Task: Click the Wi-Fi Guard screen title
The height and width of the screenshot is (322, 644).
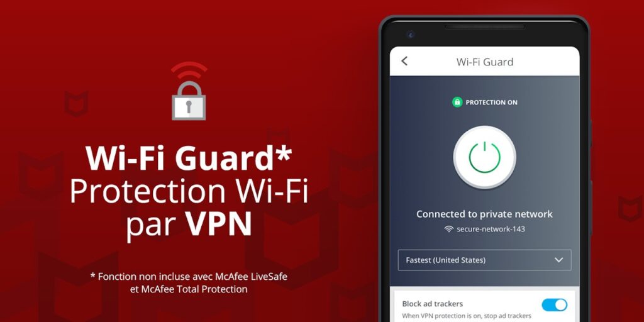Action: [485, 62]
